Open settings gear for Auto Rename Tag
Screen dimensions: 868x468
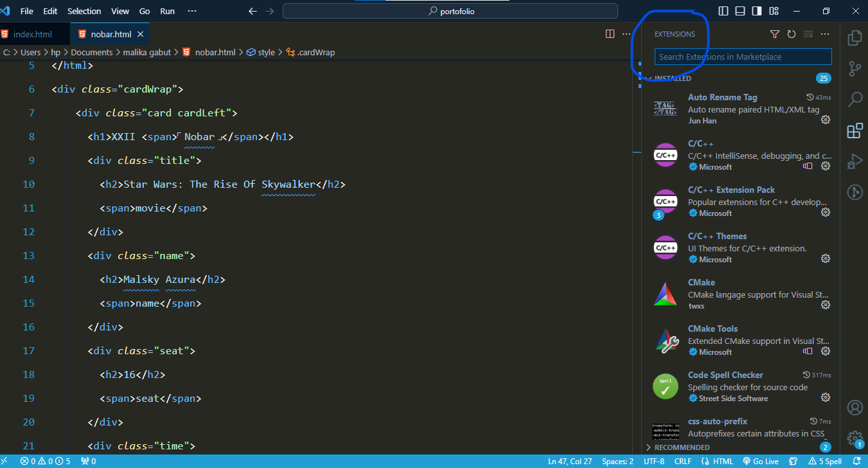(825, 120)
